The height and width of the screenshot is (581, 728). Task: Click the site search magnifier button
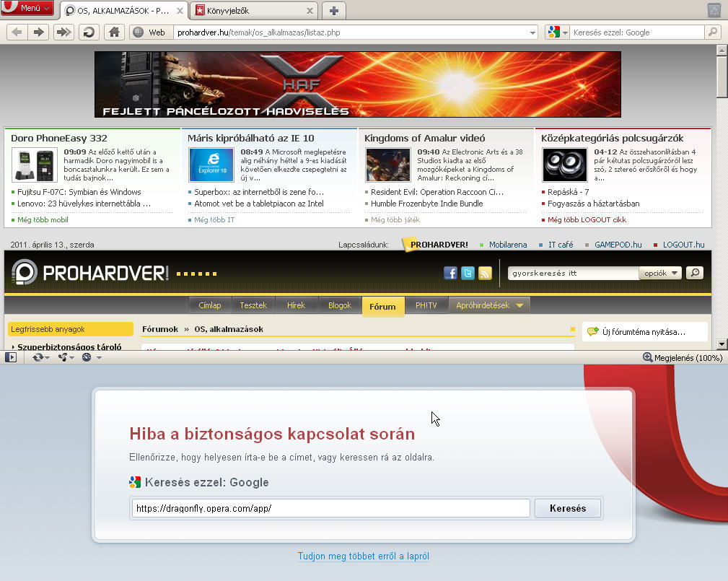[x=695, y=273]
